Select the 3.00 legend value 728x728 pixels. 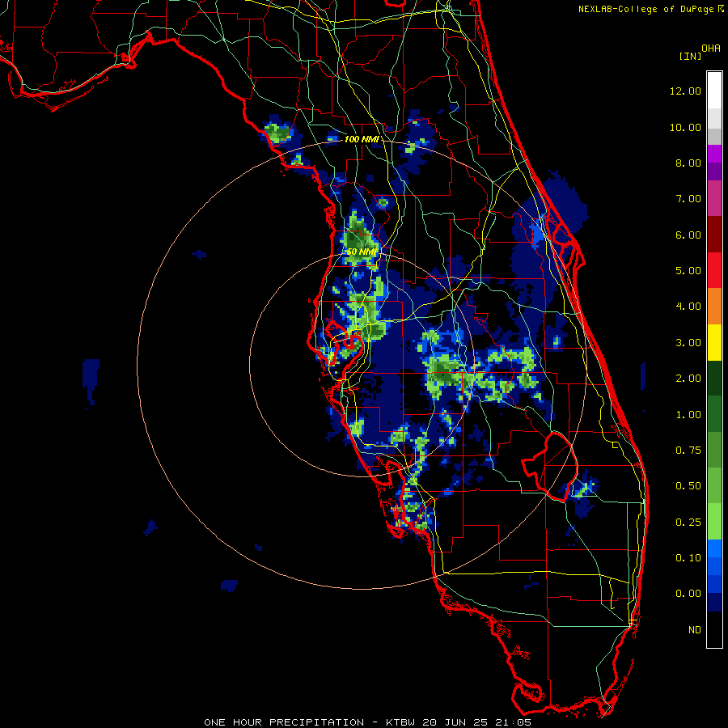688,343
